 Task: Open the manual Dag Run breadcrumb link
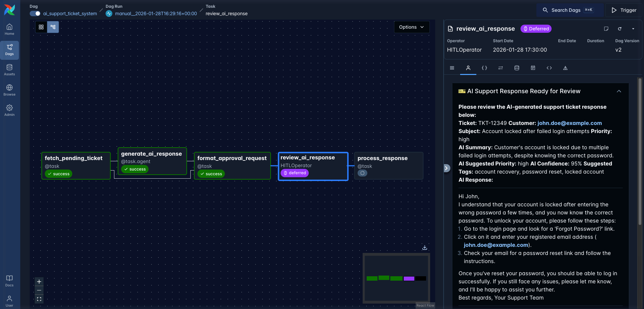tap(156, 14)
